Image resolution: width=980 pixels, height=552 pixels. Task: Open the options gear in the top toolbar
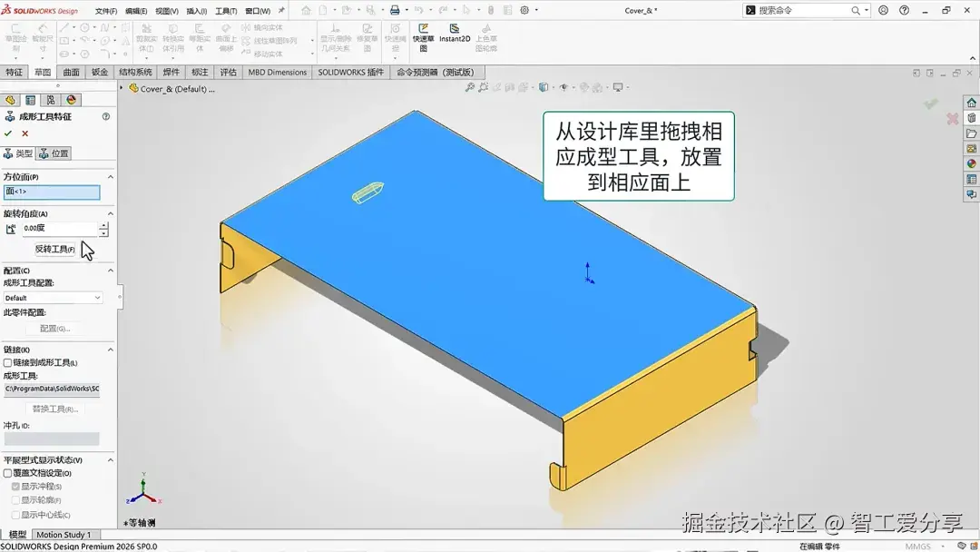[x=525, y=10]
